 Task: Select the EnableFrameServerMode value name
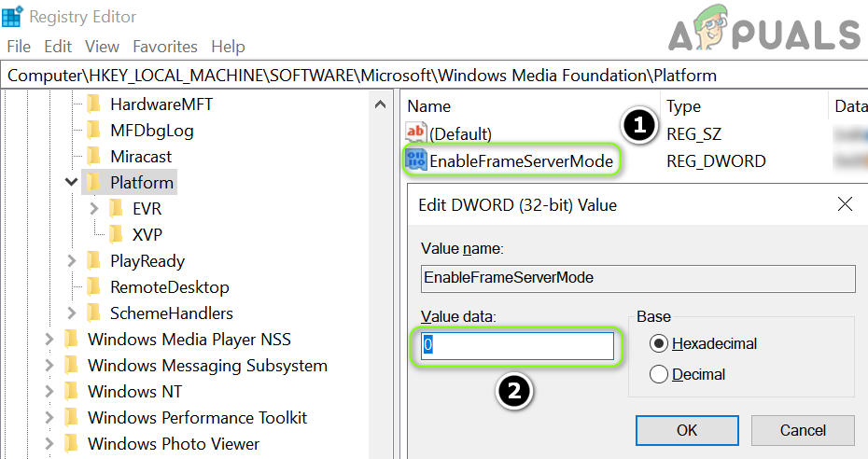(x=522, y=160)
